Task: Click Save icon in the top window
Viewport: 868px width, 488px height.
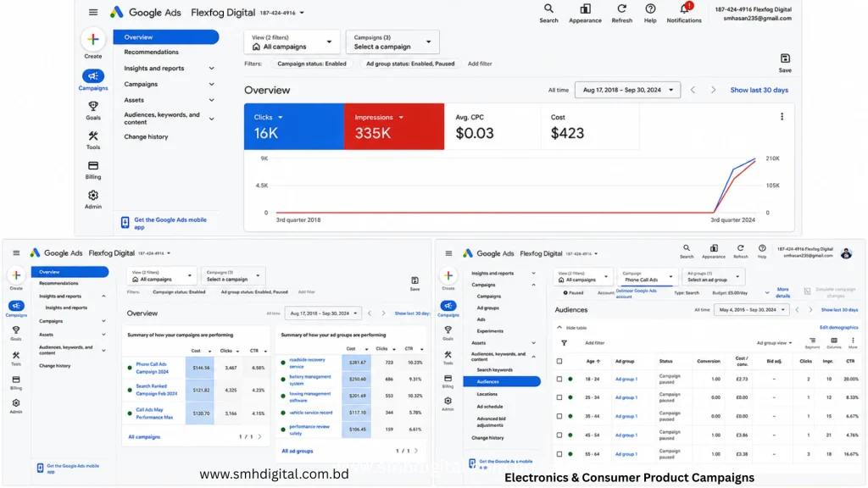Action: coord(785,58)
